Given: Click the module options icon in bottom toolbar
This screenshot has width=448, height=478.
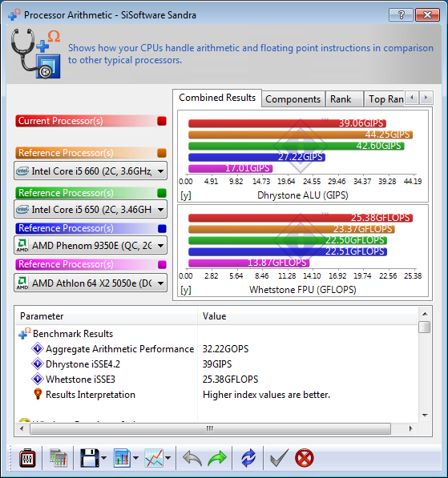Looking at the screenshot, I should coord(27,458).
